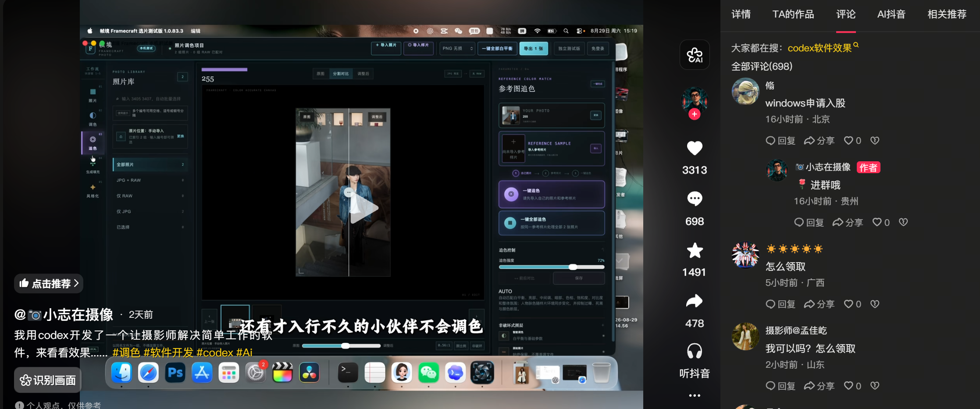Share the video using the arrow icon
Viewport: 980px width, 409px height.
(x=695, y=301)
